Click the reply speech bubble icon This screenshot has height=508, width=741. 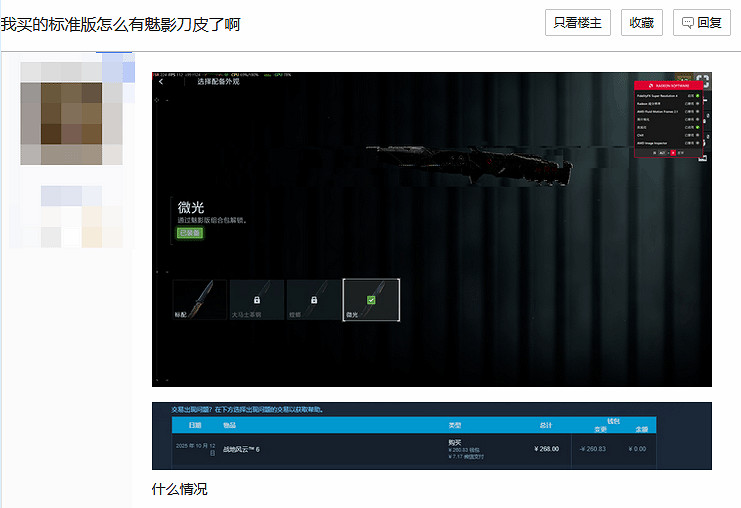point(688,23)
